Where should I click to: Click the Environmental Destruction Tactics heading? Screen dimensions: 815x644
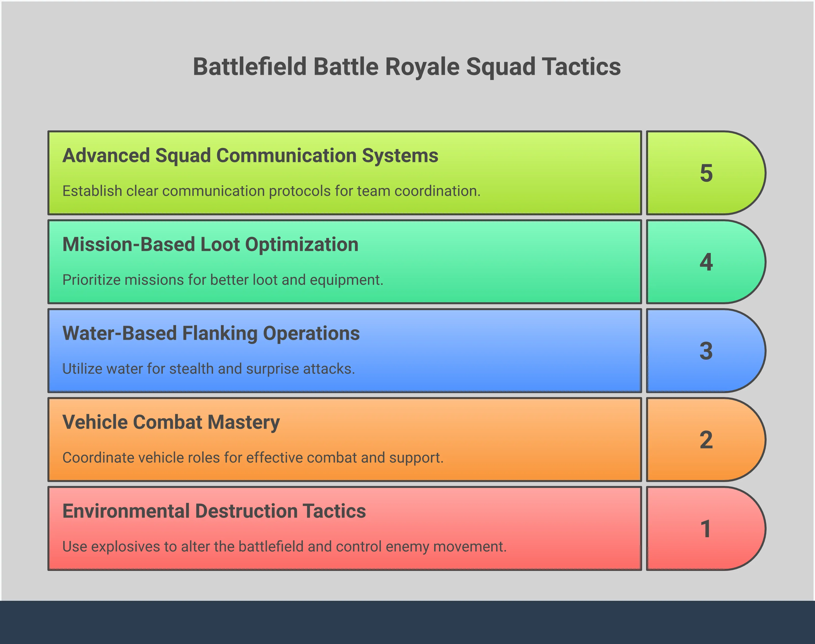click(214, 511)
